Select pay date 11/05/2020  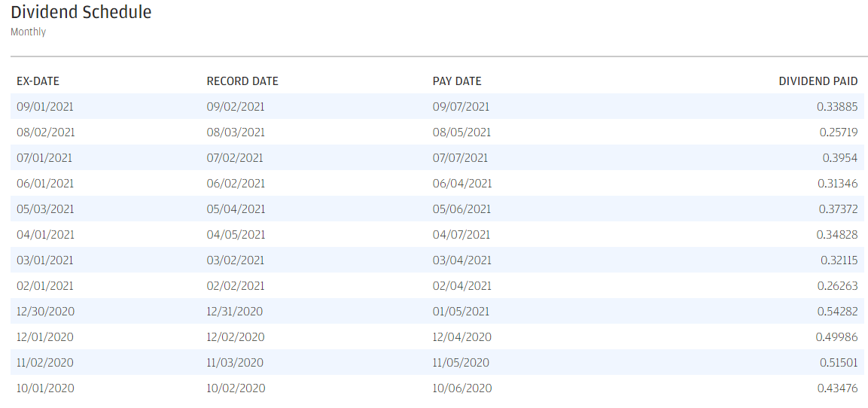(461, 363)
